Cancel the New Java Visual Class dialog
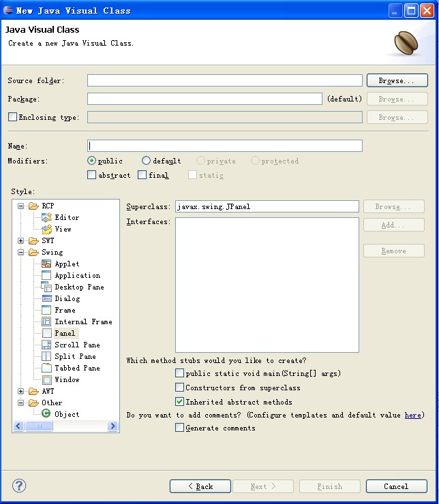 click(397, 486)
